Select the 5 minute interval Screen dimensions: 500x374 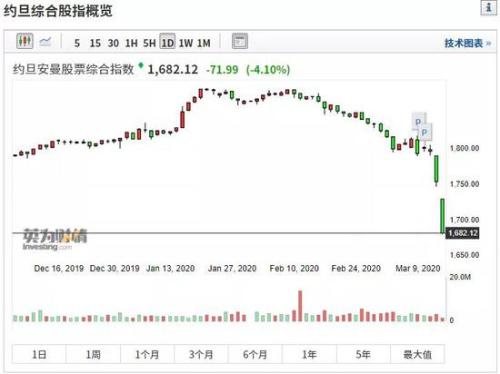[x=77, y=43]
